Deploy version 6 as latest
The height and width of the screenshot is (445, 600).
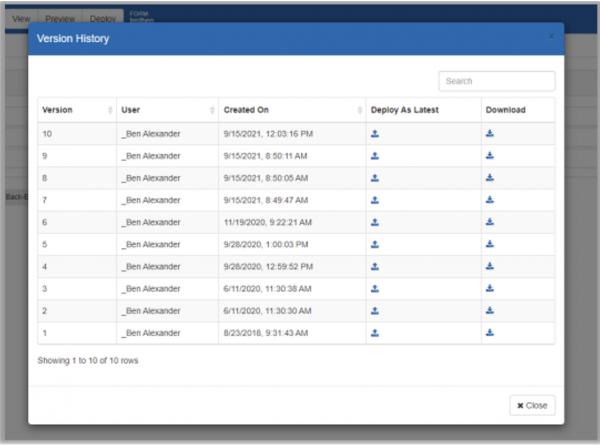pos(375,222)
